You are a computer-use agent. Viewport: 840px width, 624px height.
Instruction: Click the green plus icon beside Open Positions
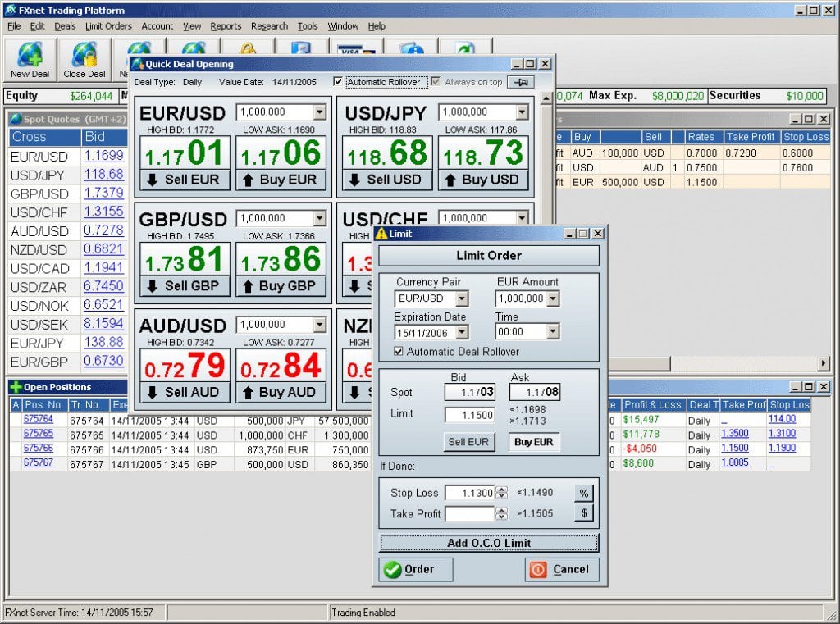16,387
